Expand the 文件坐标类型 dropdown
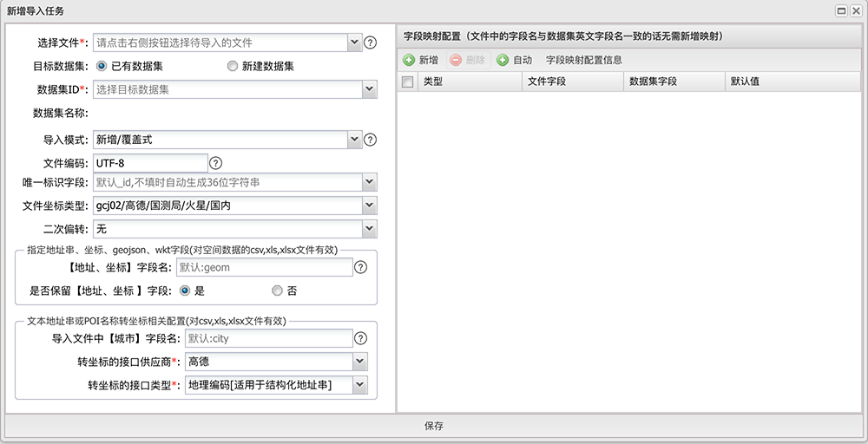The width and height of the screenshot is (868, 444). coord(369,206)
